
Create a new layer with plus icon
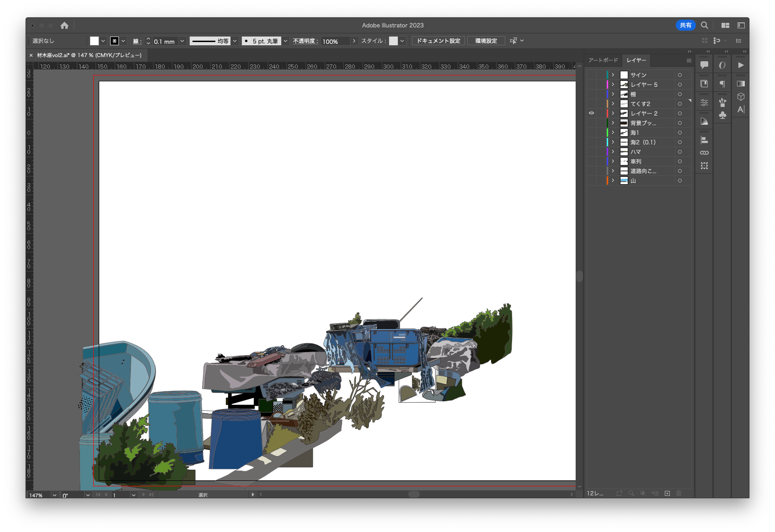tap(667, 493)
